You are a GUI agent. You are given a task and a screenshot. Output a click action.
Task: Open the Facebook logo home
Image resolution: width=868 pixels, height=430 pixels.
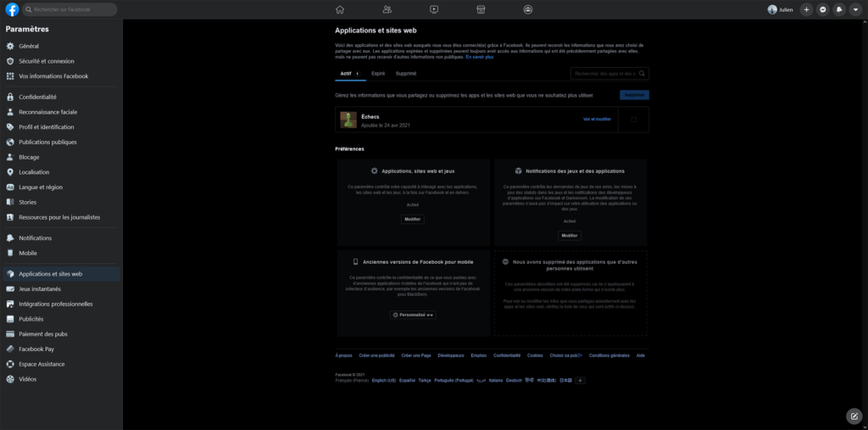(12, 9)
